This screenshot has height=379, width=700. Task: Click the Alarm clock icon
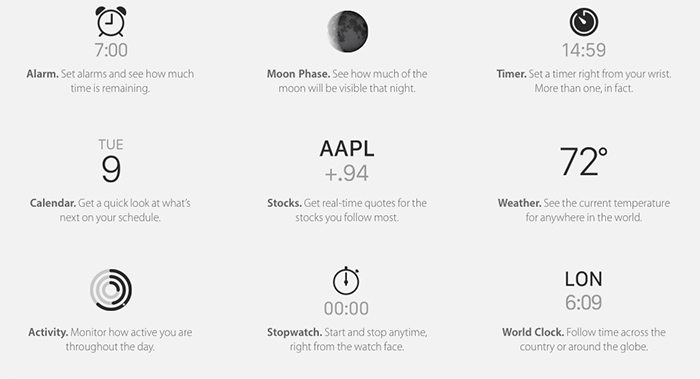click(111, 21)
